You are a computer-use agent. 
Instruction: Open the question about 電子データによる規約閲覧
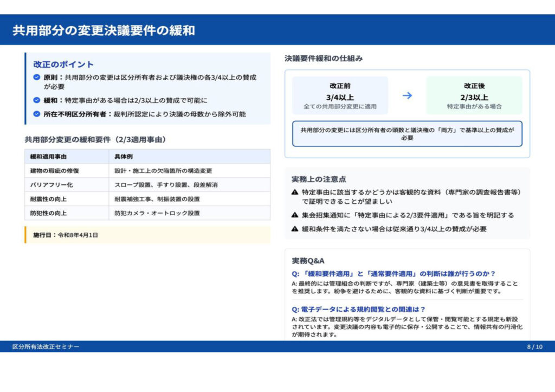click(359, 309)
